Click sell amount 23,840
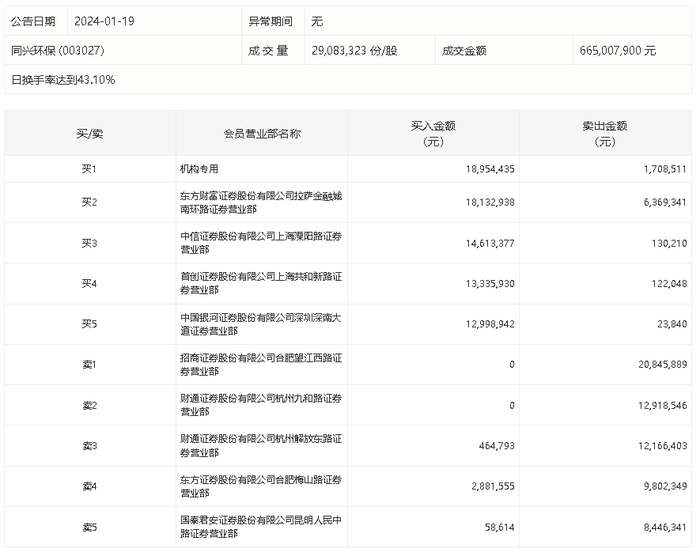Viewport: 700px width, 556px height. [x=672, y=324]
